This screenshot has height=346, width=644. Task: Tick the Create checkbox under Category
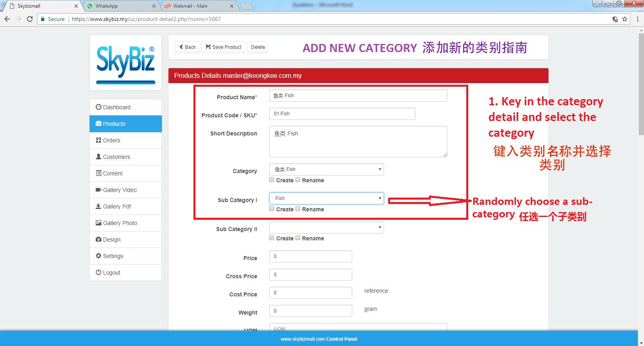[272, 180]
